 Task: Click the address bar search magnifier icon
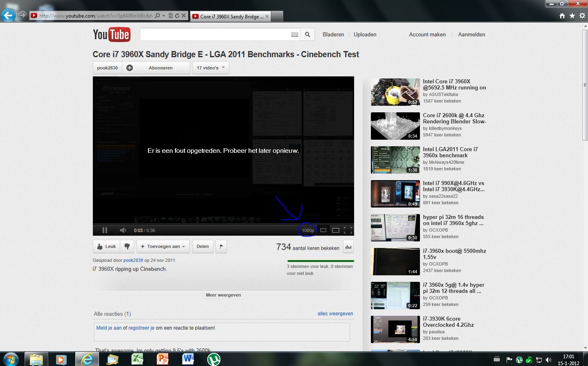tap(157, 16)
